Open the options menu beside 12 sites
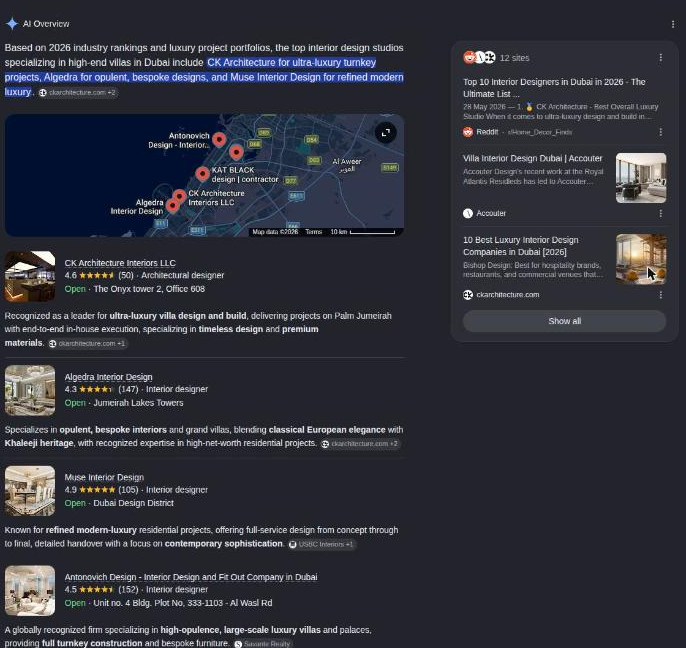 coord(660,58)
